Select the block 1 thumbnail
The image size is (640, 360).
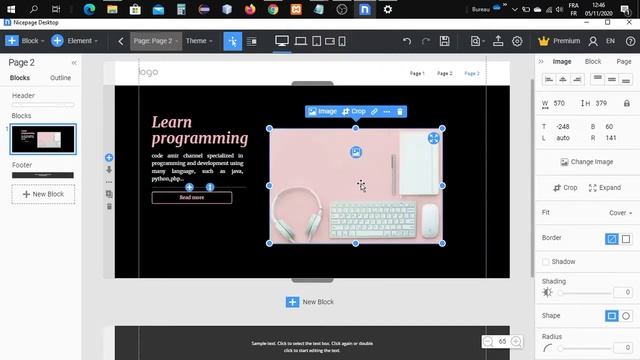tap(43, 139)
